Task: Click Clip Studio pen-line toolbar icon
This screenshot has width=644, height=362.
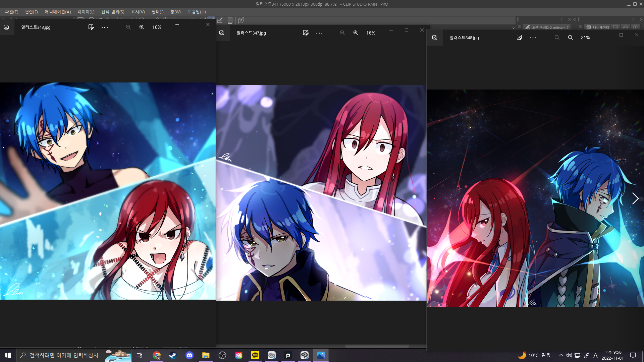Action: click(x=220, y=20)
